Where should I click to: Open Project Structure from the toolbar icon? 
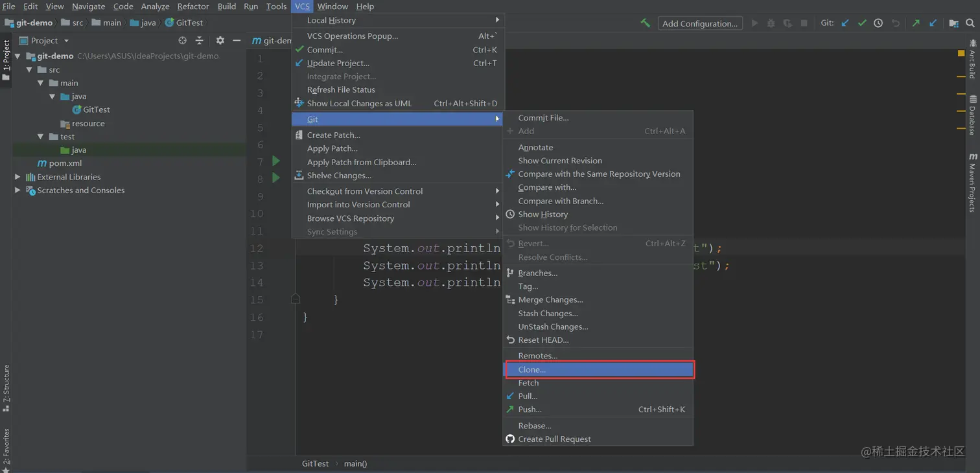(x=953, y=23)
